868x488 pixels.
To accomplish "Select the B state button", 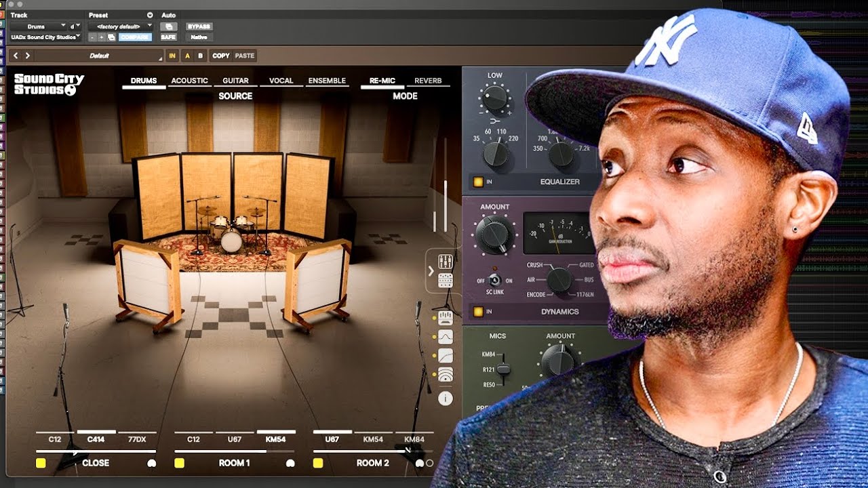I will click(x=201, y=56).
